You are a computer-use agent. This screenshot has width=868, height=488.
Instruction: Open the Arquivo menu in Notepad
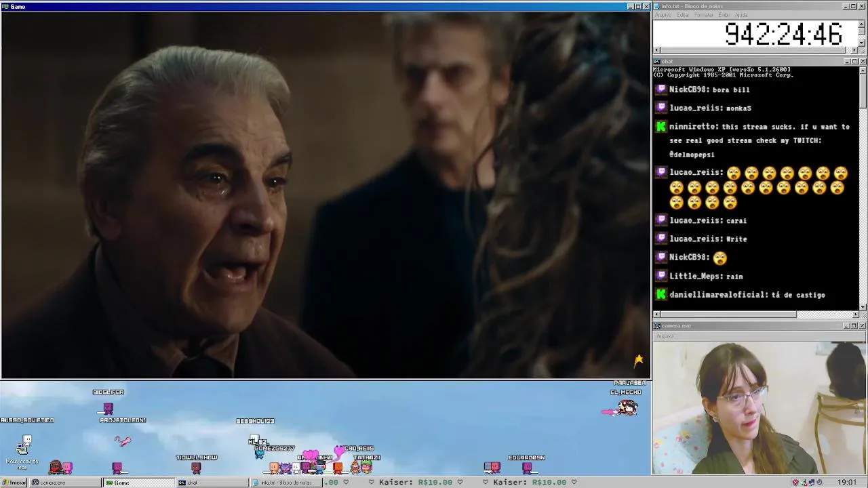[663, 15]
